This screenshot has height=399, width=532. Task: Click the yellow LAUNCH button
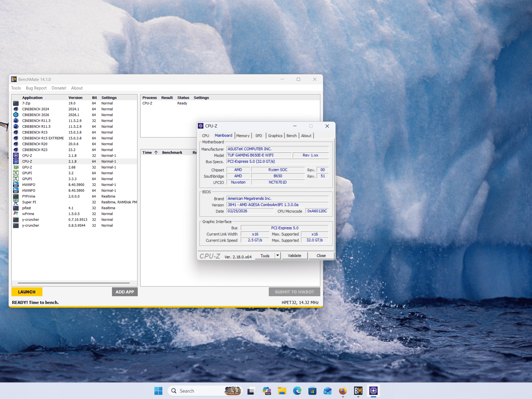click(x=27, y=292)
